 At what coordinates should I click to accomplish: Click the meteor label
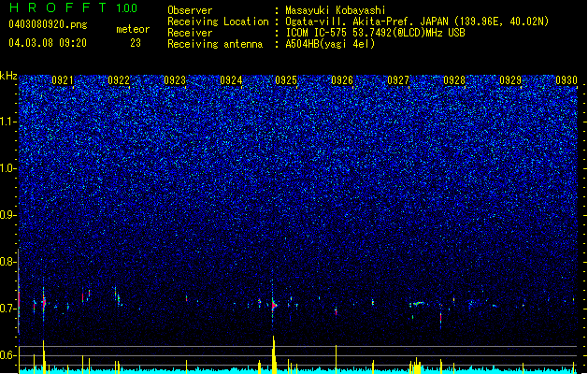pos(133,29)
